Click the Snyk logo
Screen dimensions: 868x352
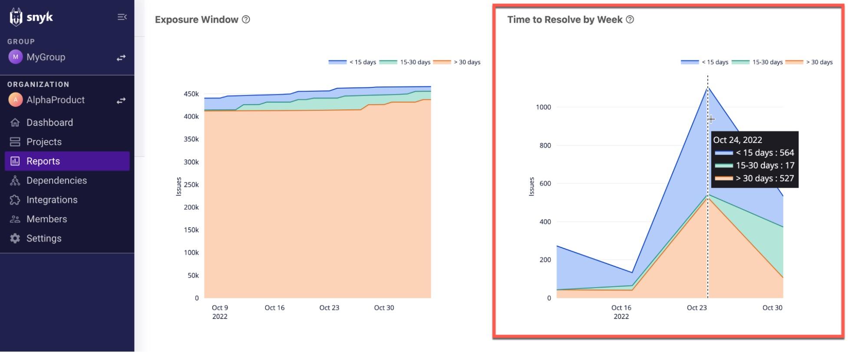[31, 17]
